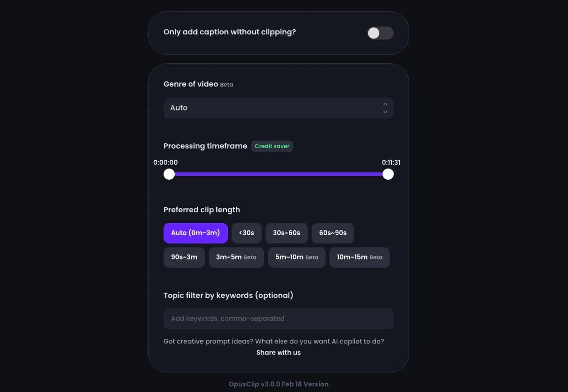Screen dimensions: 568x392
Task: Select the '30s~60s' clip length
Action: tap(286, 233)
